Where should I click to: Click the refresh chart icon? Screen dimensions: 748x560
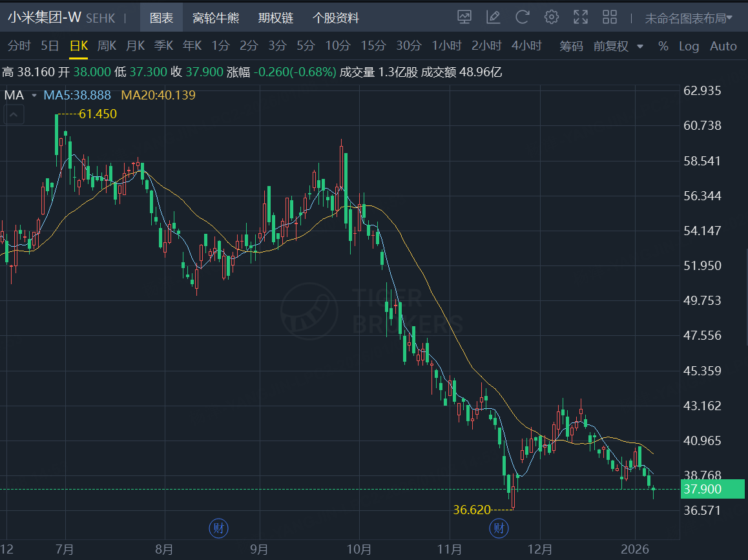tap(523, 17)
